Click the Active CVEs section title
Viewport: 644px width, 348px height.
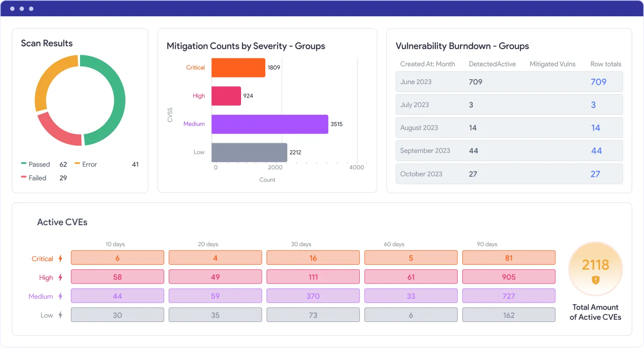coord(62,222)
